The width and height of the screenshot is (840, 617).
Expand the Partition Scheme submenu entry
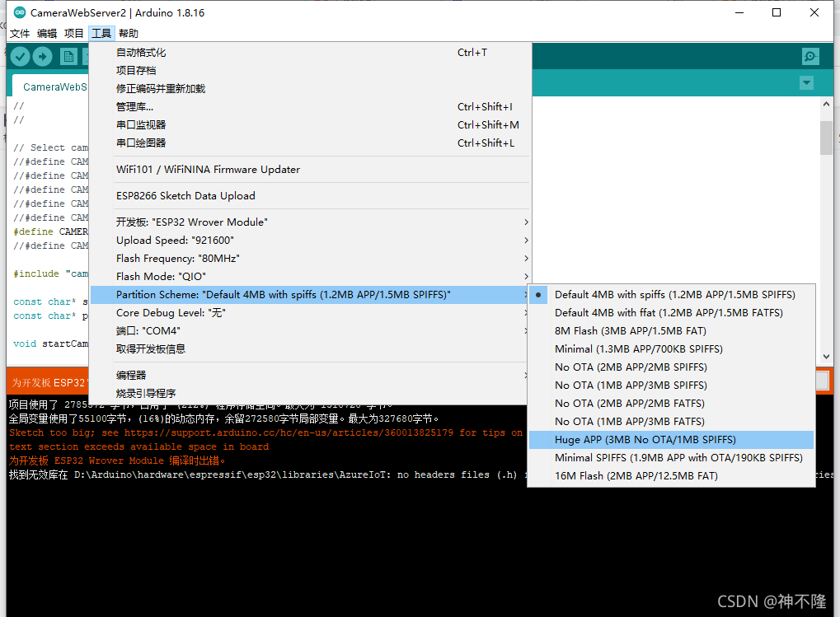310,295
